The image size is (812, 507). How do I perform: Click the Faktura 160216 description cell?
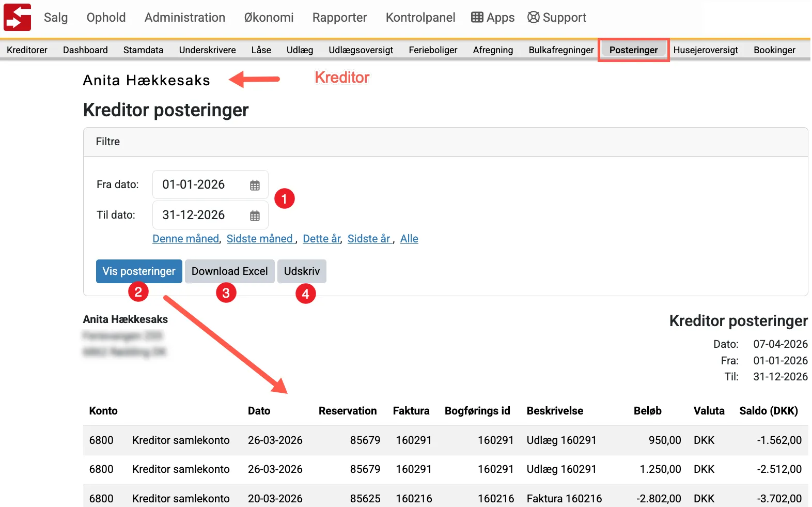click(x=564, y=499)
